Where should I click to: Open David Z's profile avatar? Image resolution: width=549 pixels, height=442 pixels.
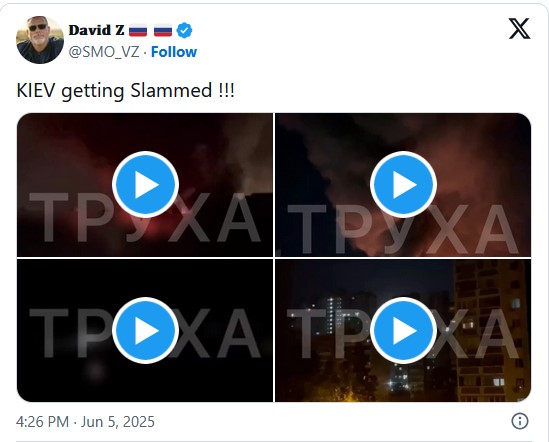point(40,40)
